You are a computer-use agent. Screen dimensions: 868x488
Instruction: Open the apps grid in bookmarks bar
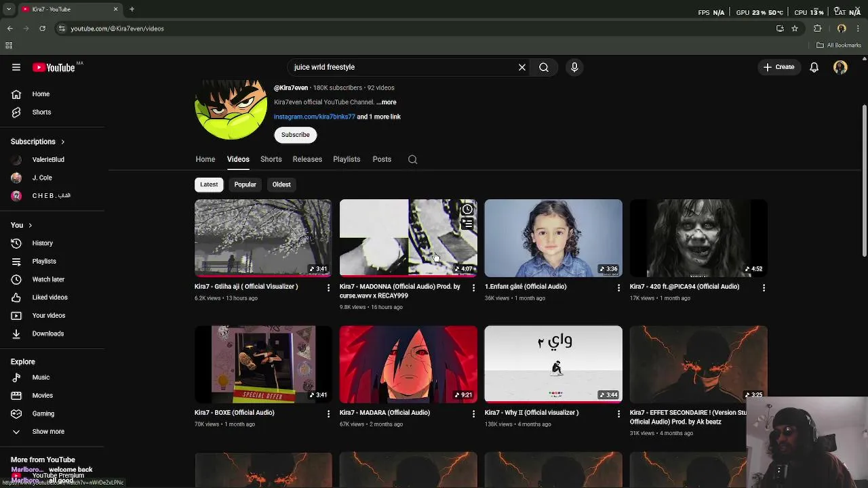9,45
